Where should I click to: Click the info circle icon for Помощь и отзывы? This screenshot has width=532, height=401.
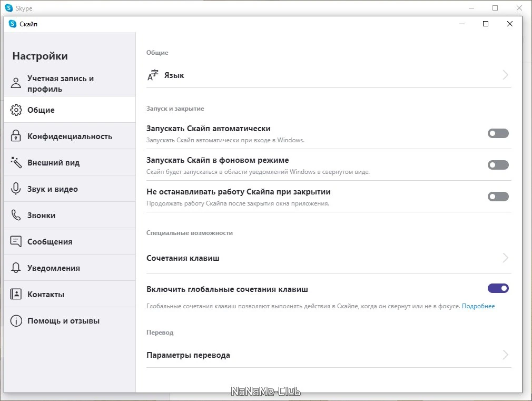[16, 320]
